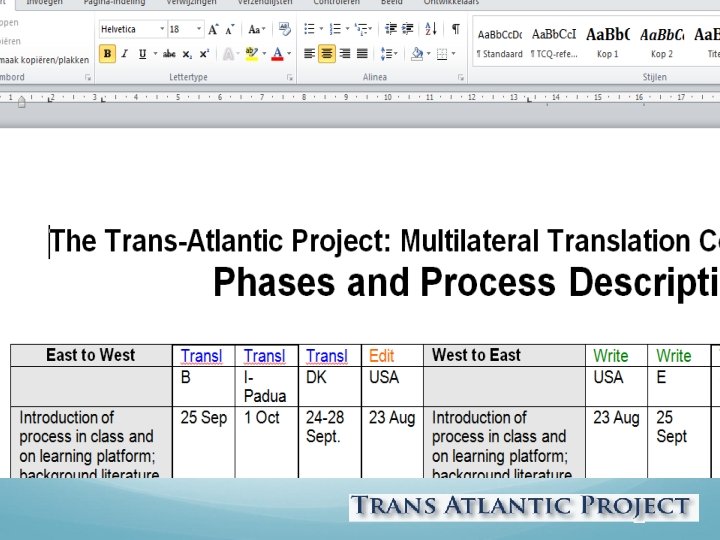Toggle Underline formatting
This screenshot has height=540, width=720.
[x=143, y=54]
